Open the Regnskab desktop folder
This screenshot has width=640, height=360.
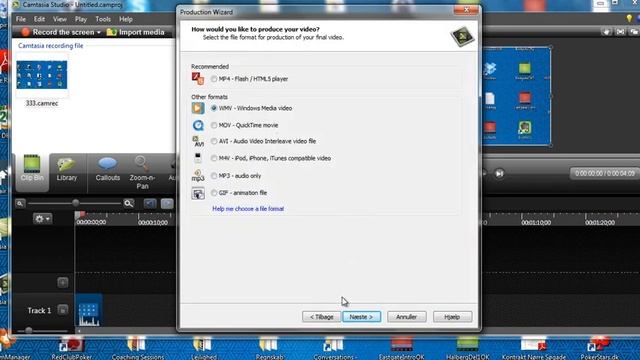(x=269, y=348)
